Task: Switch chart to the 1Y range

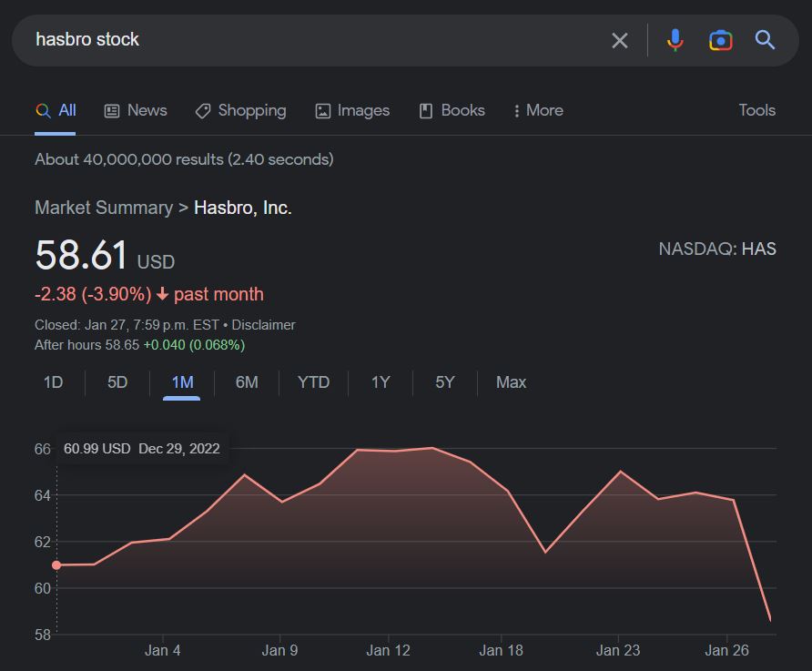Action: (x=381, y=382)
